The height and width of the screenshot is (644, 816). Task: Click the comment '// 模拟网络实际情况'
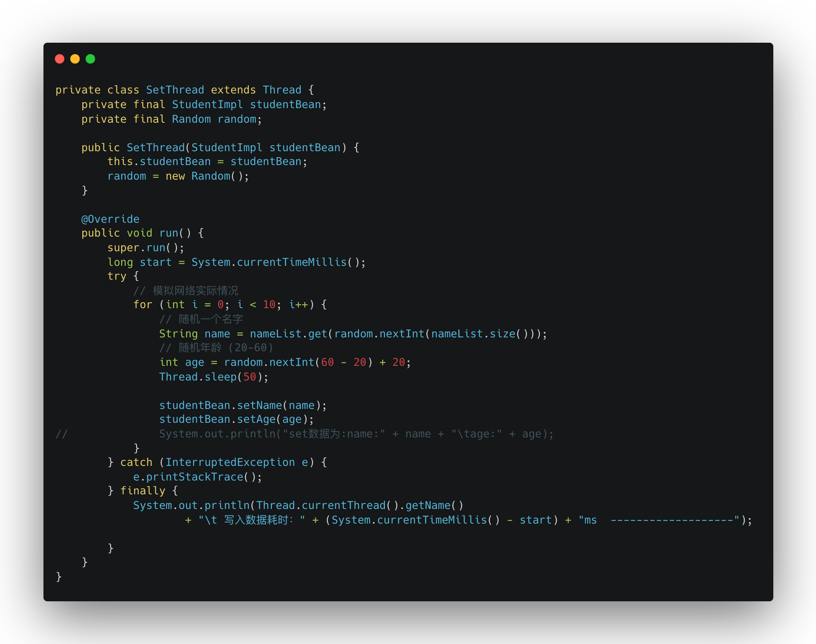186,291
